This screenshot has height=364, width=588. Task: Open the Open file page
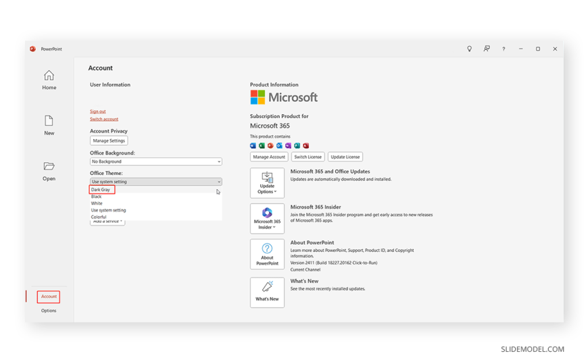pyautogui.click(x=49, y=172)
